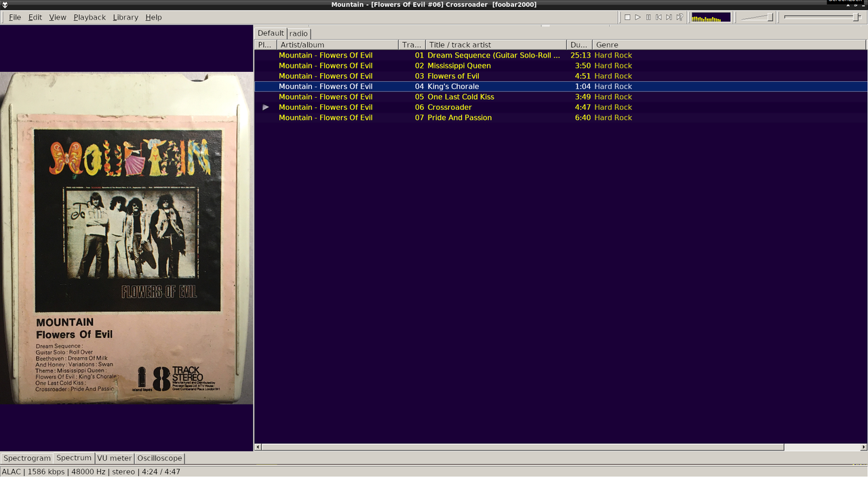Image resolution: width=868 pixels, height=477 pixels.
Task: Click the horizontal scrollbar right arrow
Action: pos(863,447)
